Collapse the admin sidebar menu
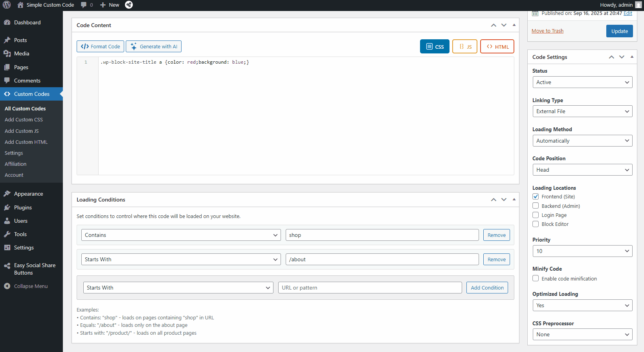 tap(31, 286)
